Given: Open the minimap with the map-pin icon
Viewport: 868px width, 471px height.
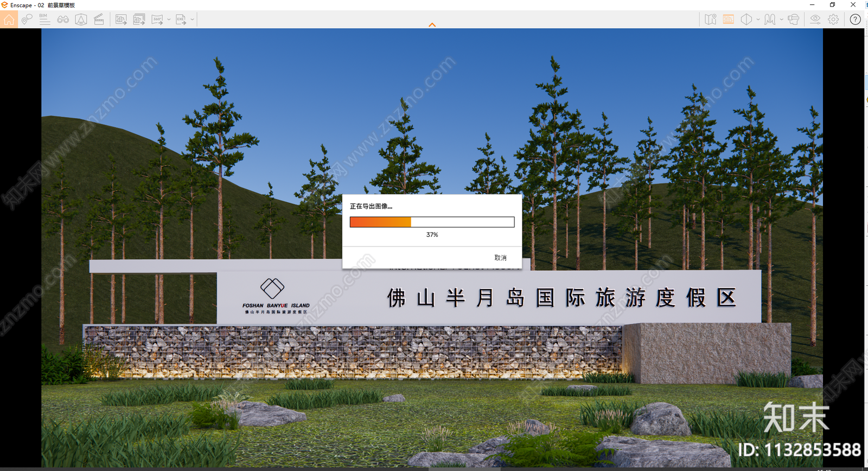Looking at the screenshot, I should pos(711,20).
